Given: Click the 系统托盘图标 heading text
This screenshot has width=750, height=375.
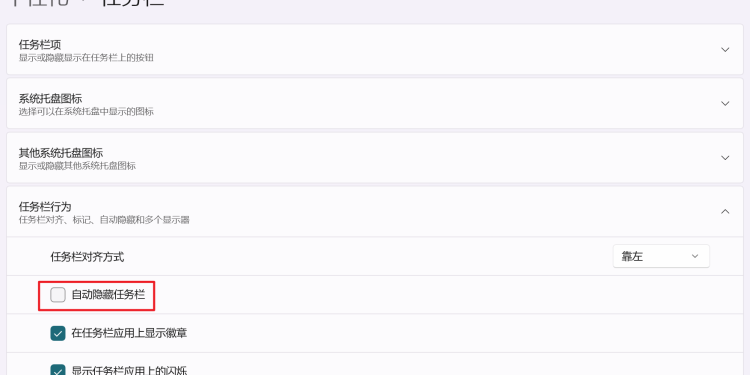Looking at the screenshot, I should pos(50,99).
